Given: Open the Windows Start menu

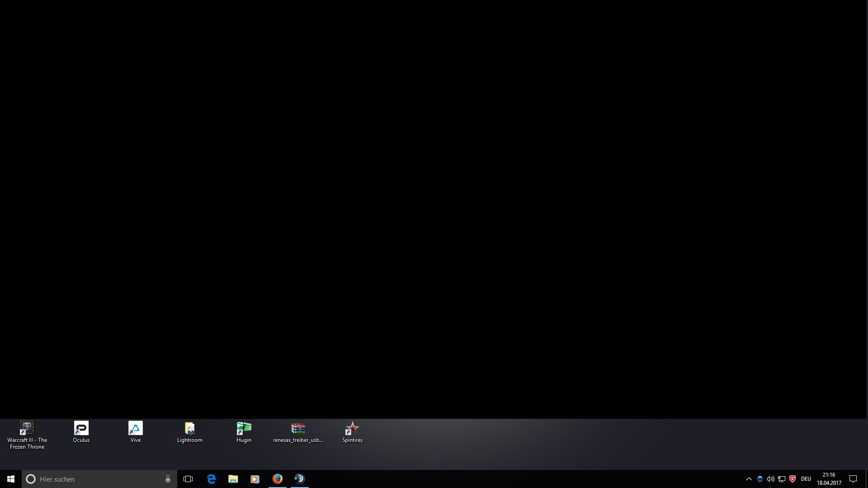Looking at the screenshot, I should point(11,479).
